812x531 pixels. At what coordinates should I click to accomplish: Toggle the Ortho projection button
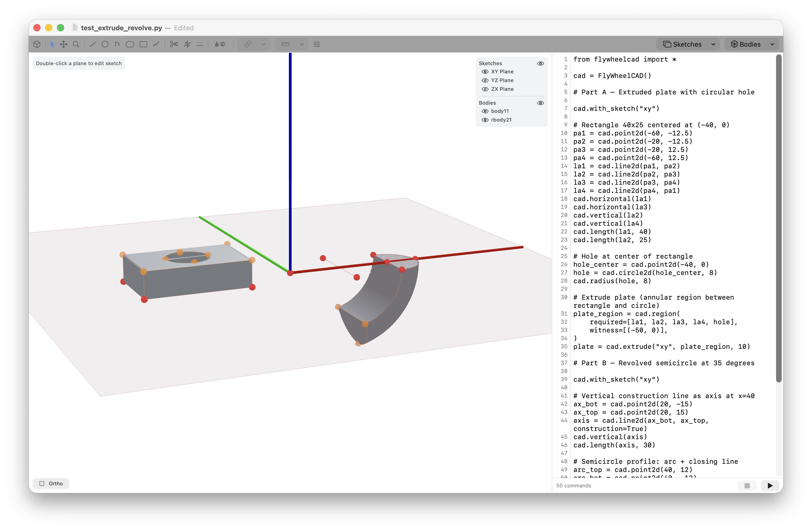pos(51,483)
